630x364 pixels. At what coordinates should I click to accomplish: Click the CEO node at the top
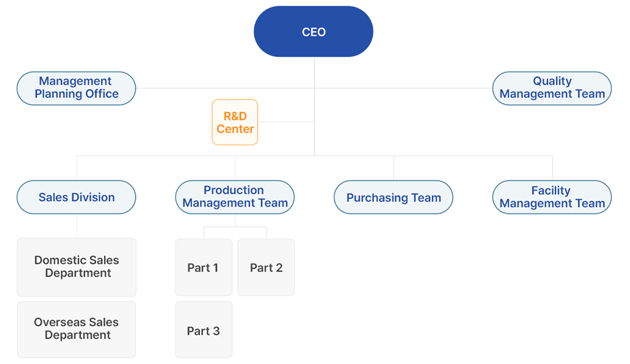coord(314,31)
